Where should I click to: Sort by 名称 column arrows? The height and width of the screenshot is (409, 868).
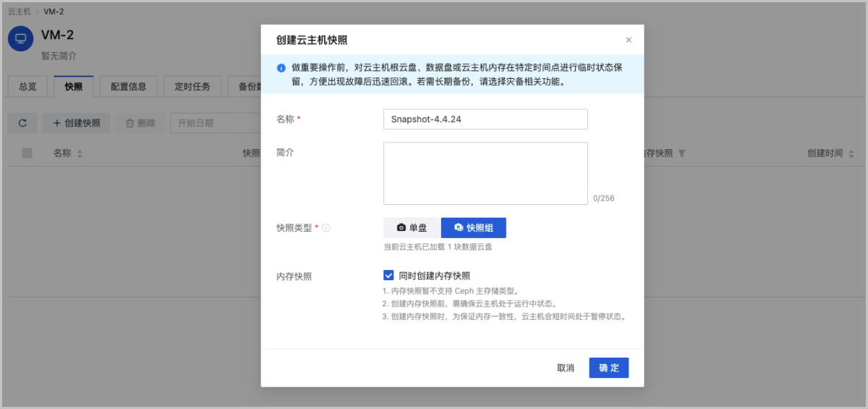click(x=80, y=153)
